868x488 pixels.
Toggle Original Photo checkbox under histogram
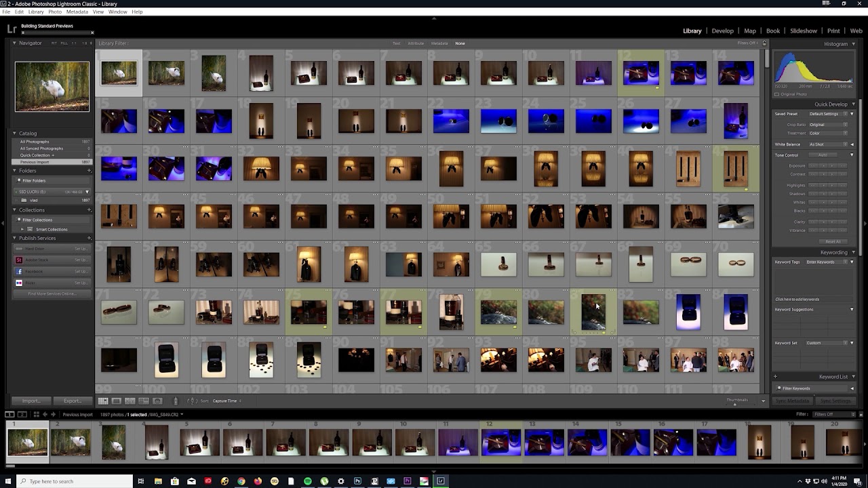point(777,94)
